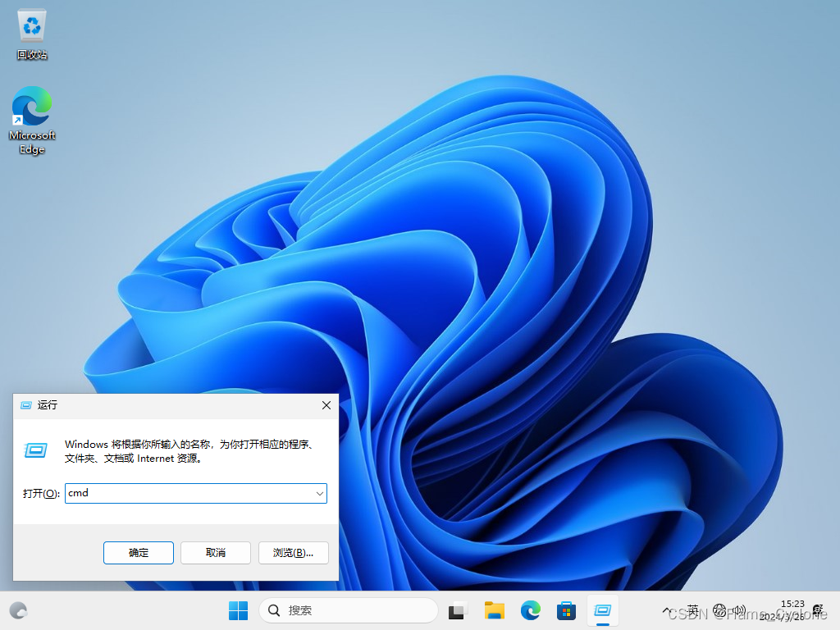
Task: Expand the Run command history dropdown arrow
Action: [x=319, y=493]
